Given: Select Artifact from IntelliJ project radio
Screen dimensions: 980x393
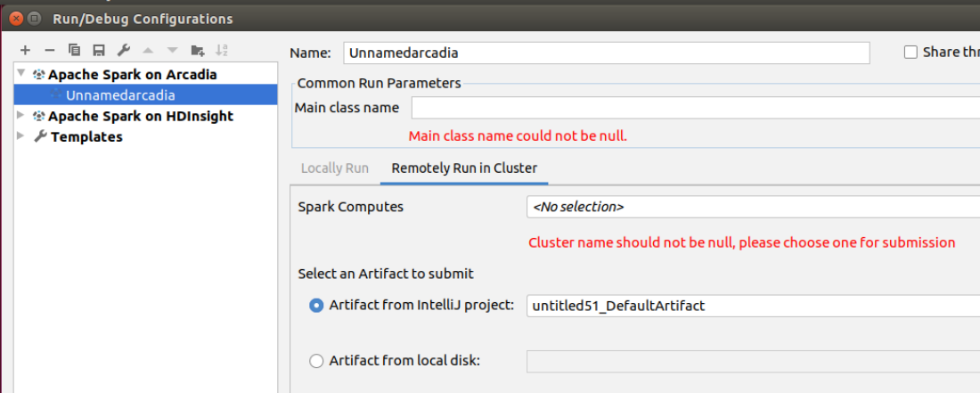Looking at the screenshot, I should pyautogui.click(x=317, y=306).
